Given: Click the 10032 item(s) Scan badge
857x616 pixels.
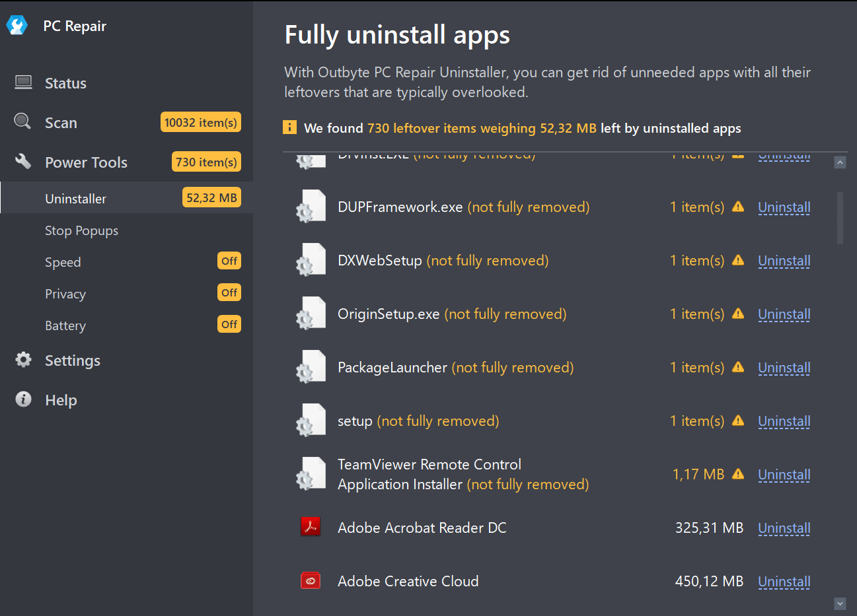Looking at the screenshot, I should 200,123.
